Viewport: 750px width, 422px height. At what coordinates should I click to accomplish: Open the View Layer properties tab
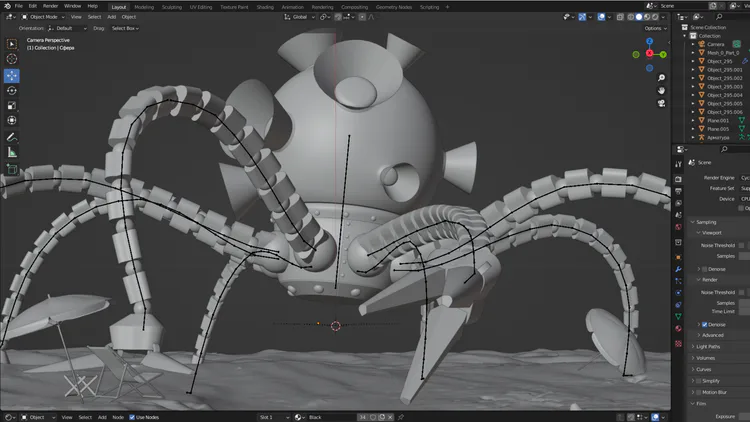(678, 203)
